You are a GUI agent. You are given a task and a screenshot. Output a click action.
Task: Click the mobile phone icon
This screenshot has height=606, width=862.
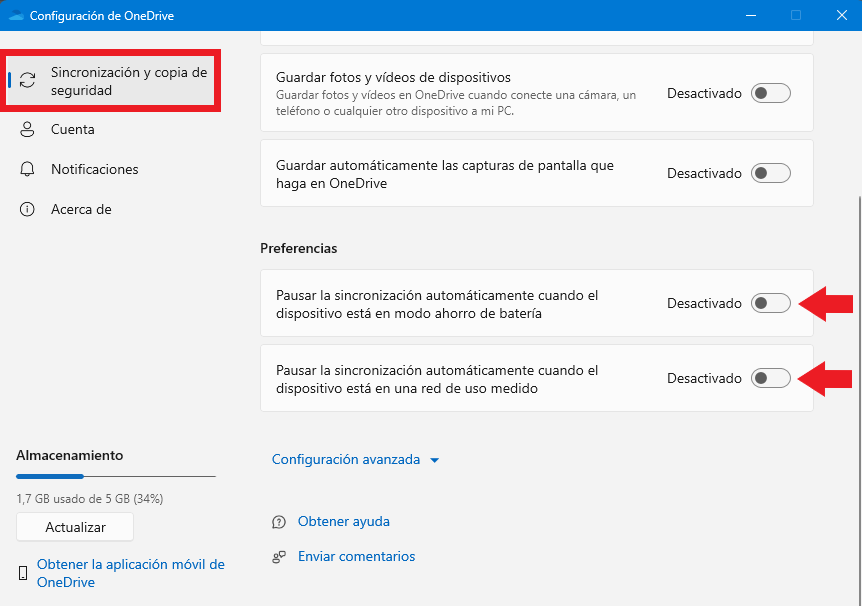23,573
